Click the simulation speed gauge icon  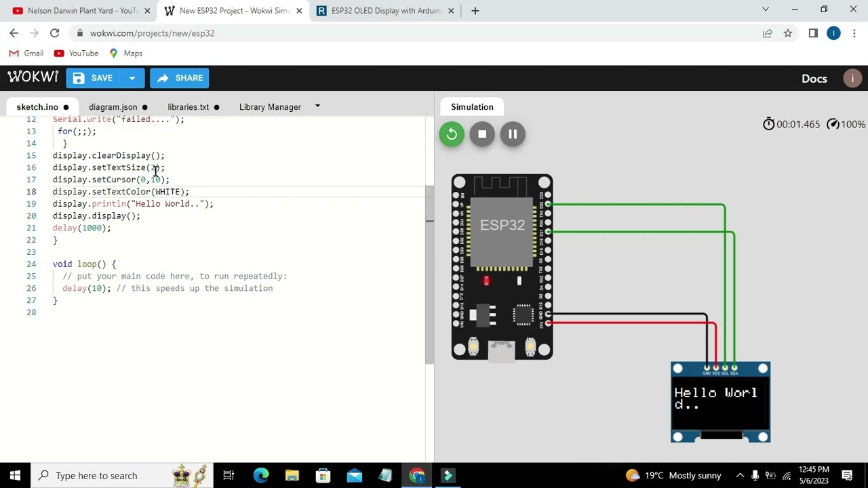click(x=833, y=124)
